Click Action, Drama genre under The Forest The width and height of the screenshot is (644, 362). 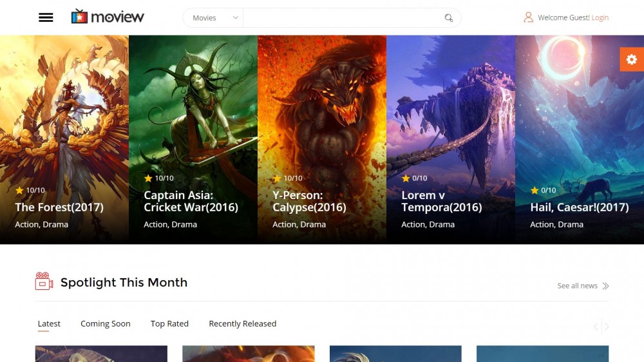click(x=41, y=224)
